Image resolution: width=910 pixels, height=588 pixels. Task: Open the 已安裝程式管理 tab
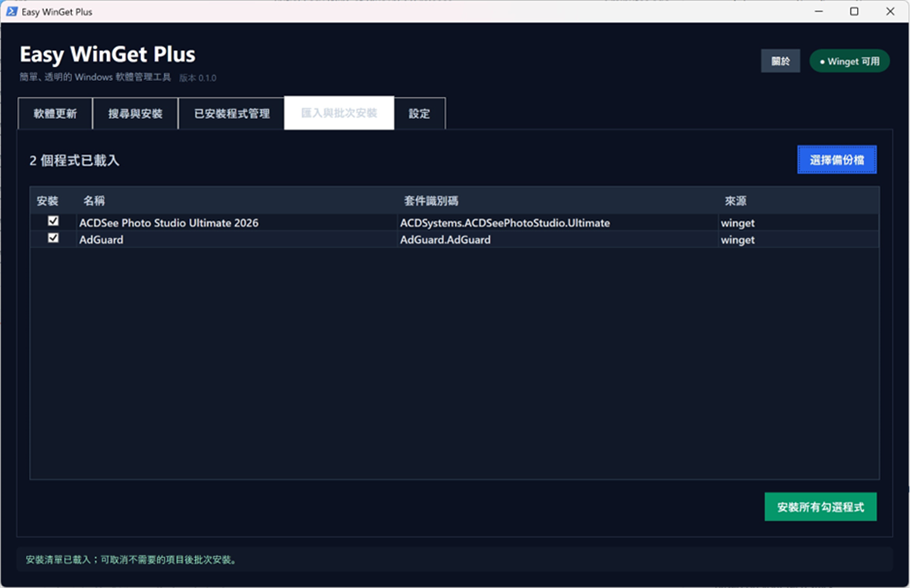[x=231, y=114]
